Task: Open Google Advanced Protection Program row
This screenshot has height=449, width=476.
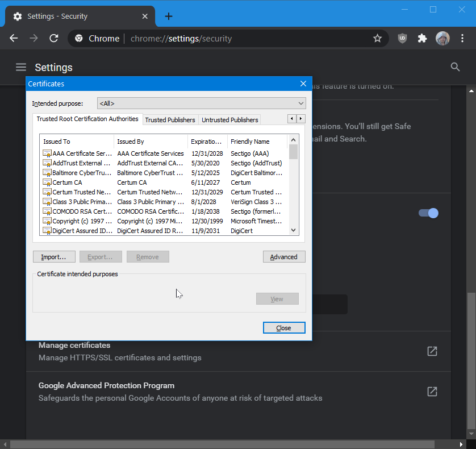Action: point(239,392)
